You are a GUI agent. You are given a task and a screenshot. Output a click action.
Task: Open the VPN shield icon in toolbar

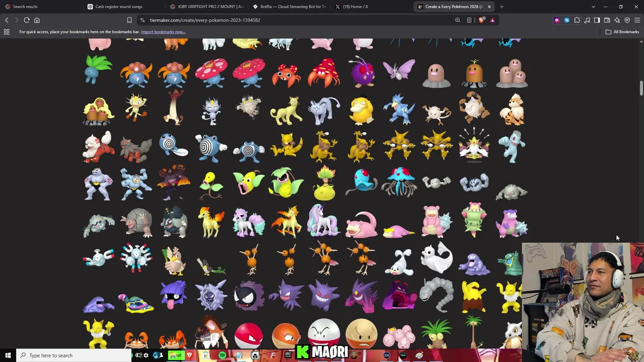pyautogui.click(x=627, y=20)
